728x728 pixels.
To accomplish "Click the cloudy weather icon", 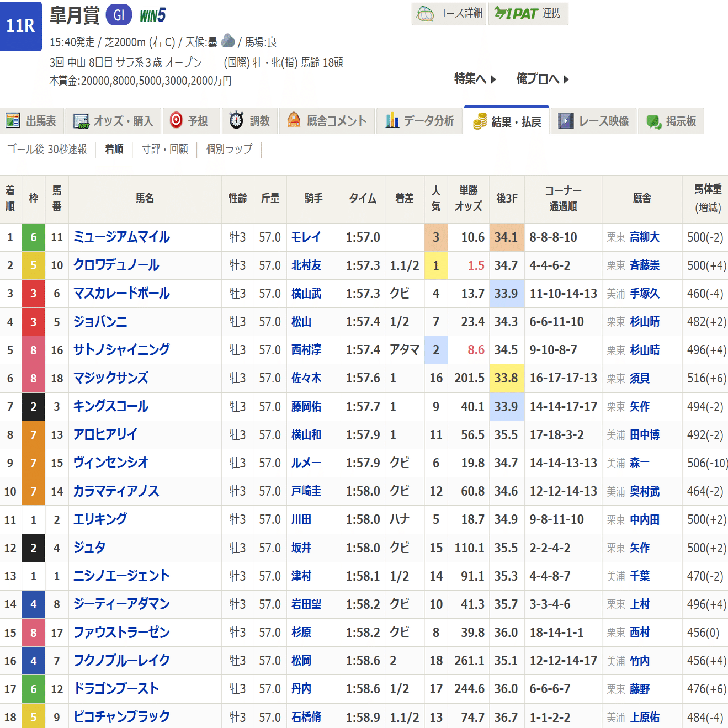I will pos(227,41).
